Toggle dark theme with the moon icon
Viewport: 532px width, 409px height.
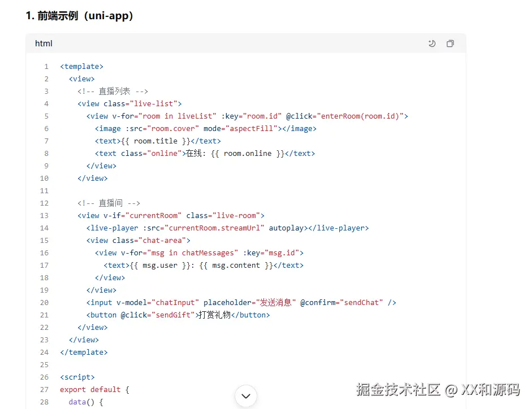coord(432,43)
